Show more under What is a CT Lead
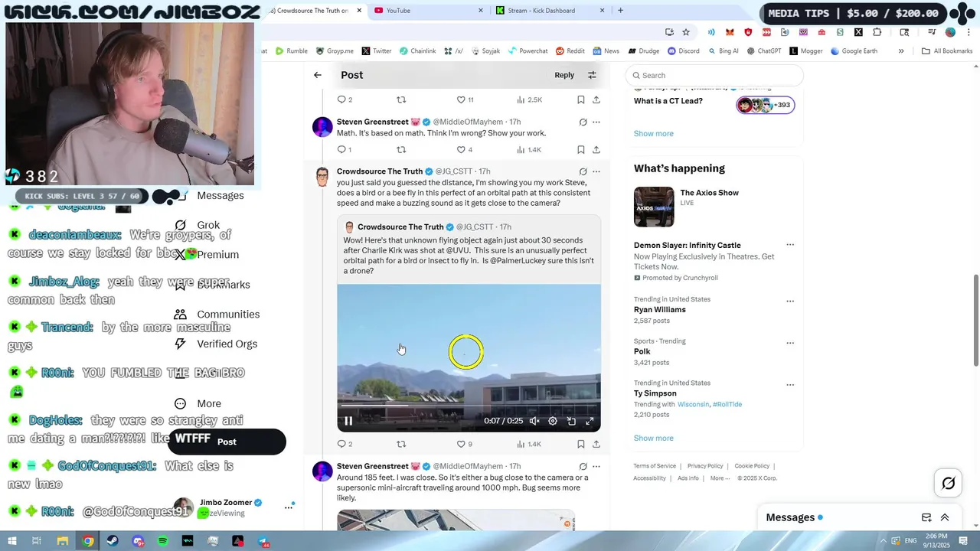980x551 pixels. click(x=653, y=133)
